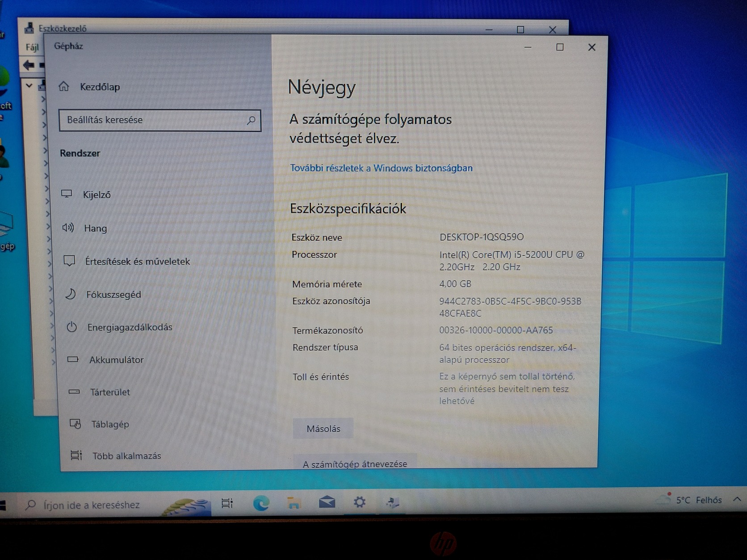Open További részletek a Windows biztonságban link
747x560 pixels.
point(381,168)
